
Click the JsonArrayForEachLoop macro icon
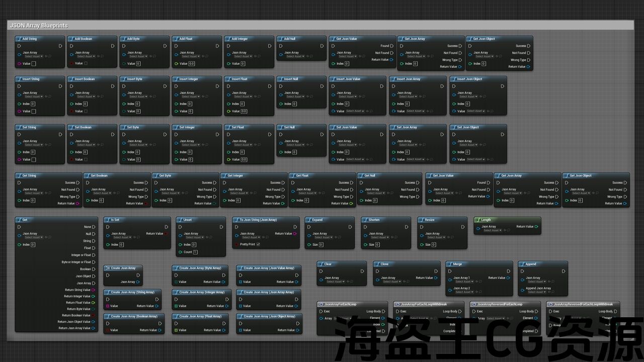(320, 304)
